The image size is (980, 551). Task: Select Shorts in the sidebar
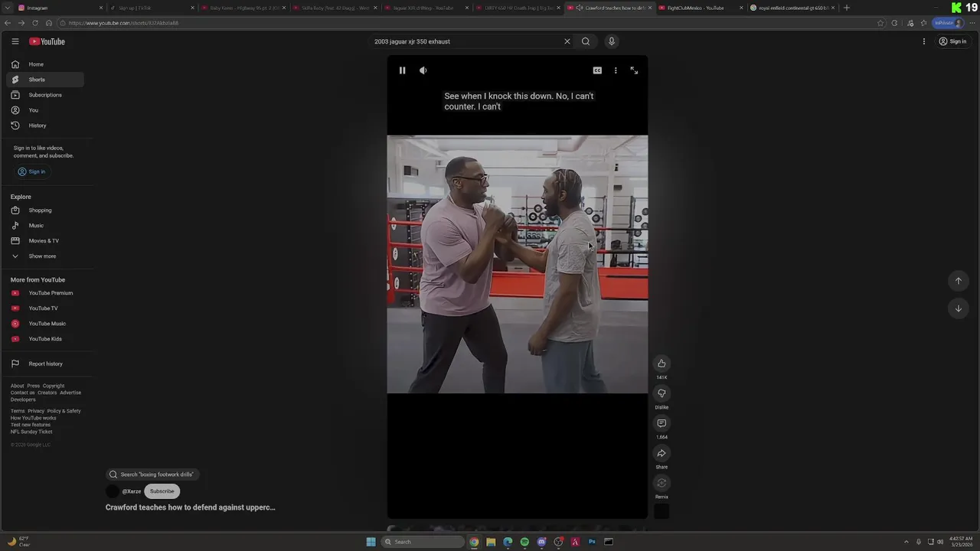pyautogui.click(x=44, y=80)
